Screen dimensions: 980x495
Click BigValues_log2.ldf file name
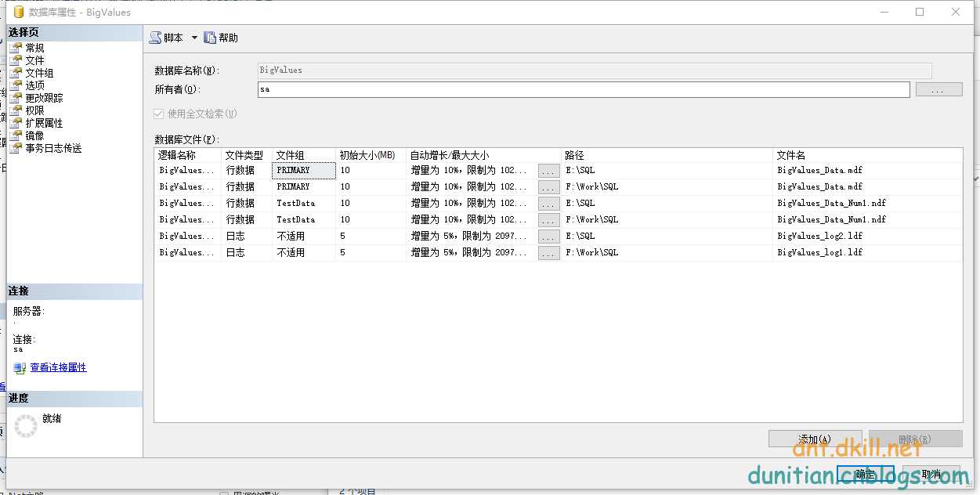[x=819, y=237]
